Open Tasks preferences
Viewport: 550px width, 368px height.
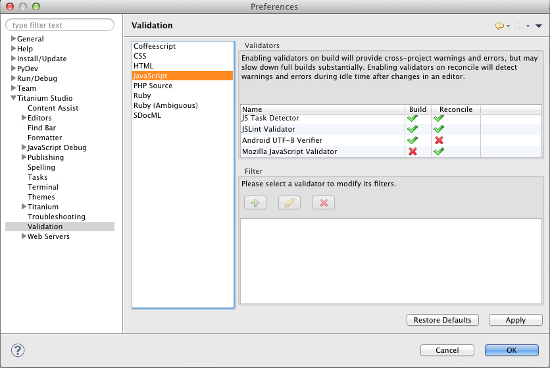(37, 177)
